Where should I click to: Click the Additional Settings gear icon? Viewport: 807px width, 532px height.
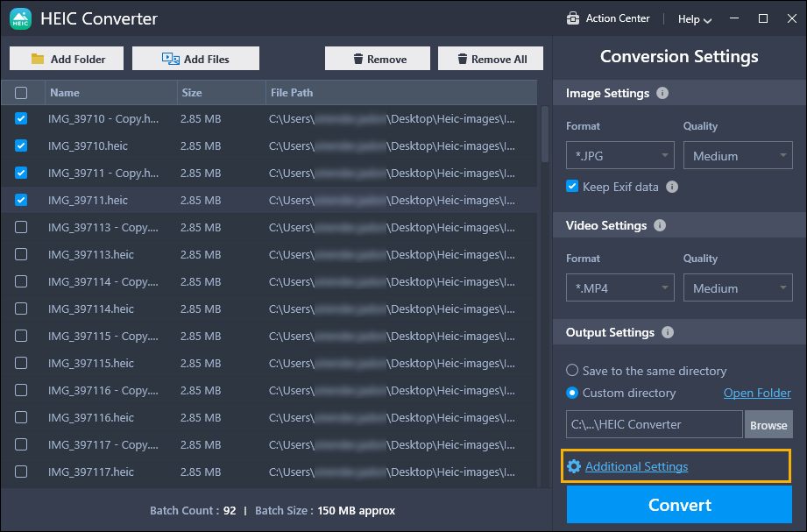(x=574, y=466)
